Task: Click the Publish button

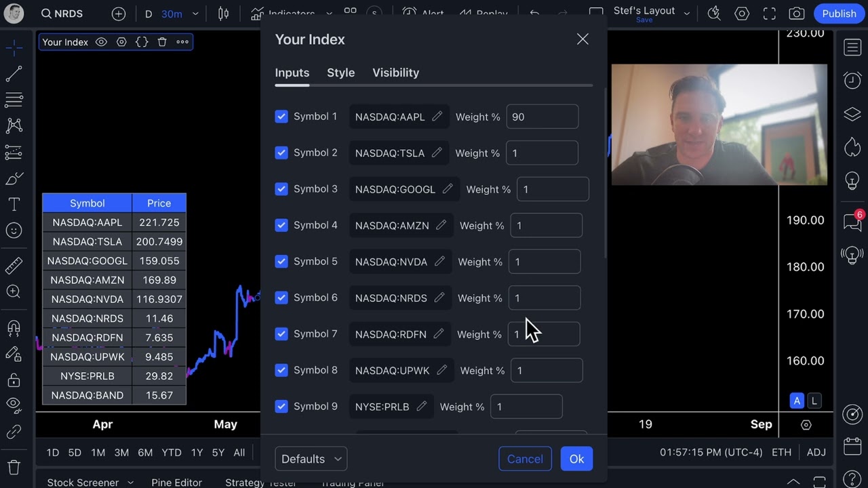Action: pos(840,14)
